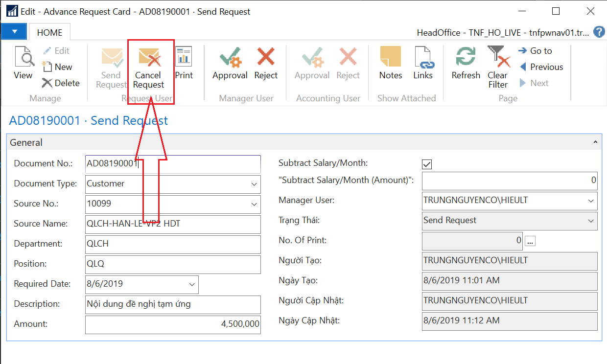Click the View icon in Manage group

point(23,57)
